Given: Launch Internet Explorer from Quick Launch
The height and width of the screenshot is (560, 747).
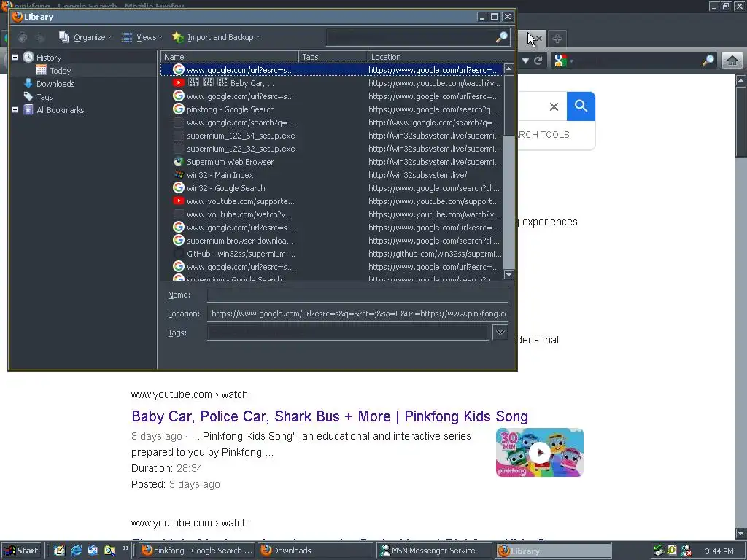Looking at the screenshot, I should [x=76, y=551].
